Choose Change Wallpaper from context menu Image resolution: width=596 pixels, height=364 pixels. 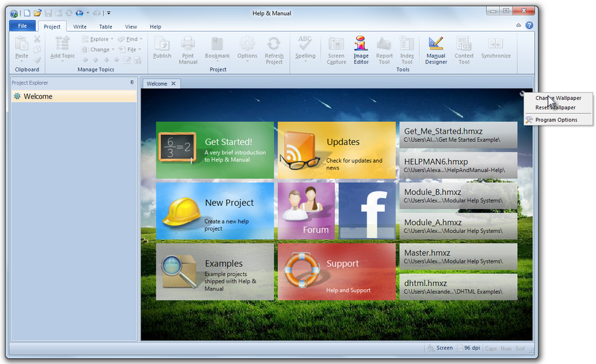pos(558,98)
